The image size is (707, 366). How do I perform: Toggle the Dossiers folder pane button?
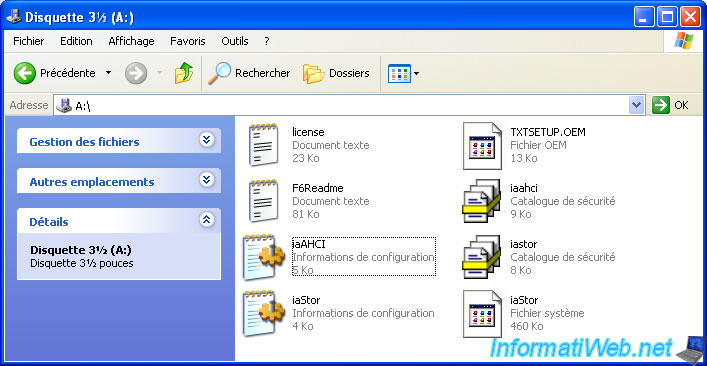coord(336,73)
